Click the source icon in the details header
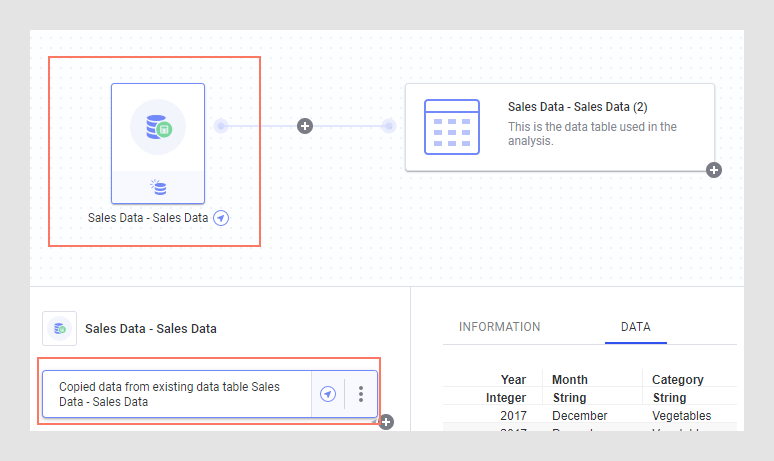The image size is (774, 461). (59, 328)
